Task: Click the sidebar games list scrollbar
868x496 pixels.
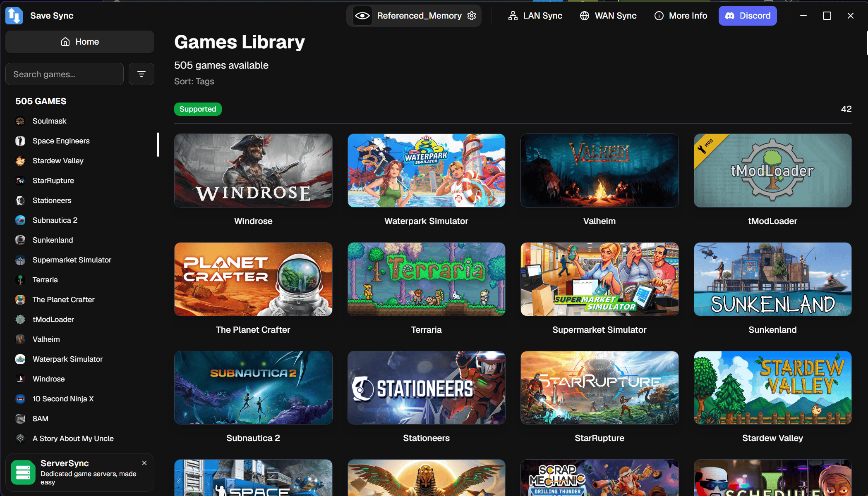Action: point(158,145)
